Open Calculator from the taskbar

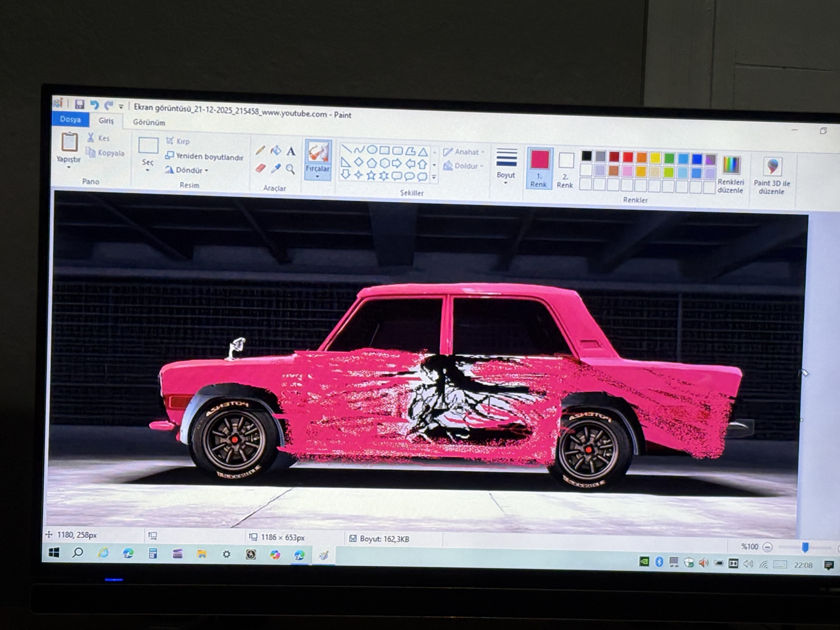(x=153, y=554)
